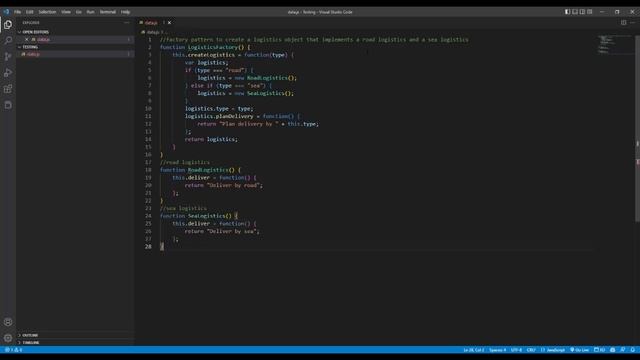Click the file name in the breadcrumb
This screenshot has width=640, height=360.
[153, 32]
